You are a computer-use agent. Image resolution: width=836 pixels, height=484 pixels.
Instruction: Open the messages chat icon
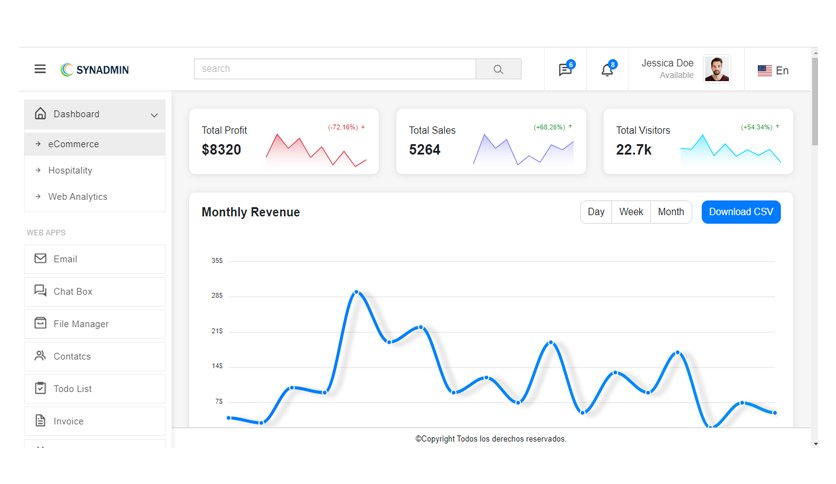coord(565,69)
